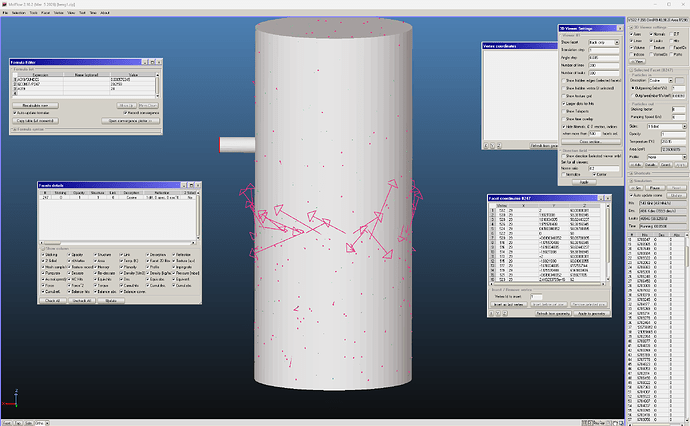Viewport: 690px width, 426px height.
Task: Maximize the Formula Editor window
Action: pyautogui.click(x=152, y=62)
